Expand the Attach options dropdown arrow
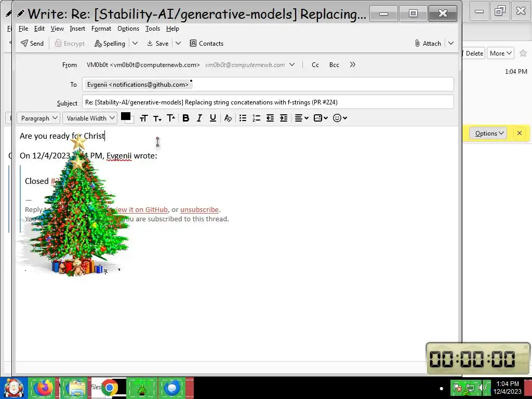 tap(451, 44)
